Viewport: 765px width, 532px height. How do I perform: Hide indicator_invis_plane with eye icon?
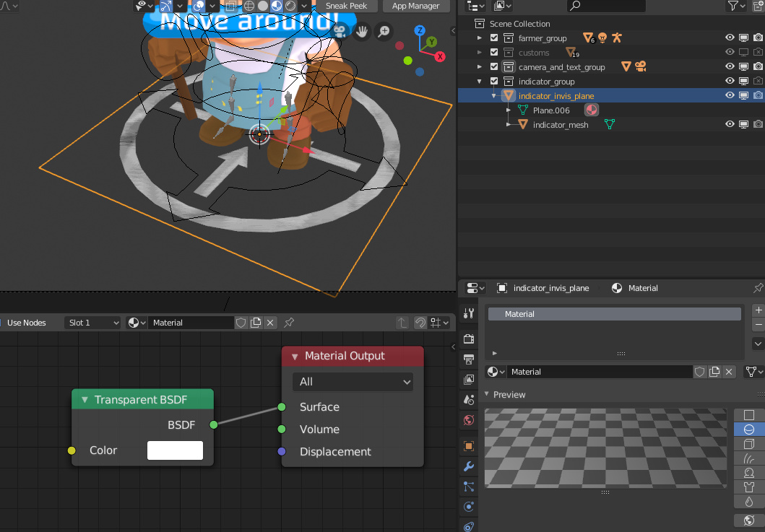click(730, 95)
